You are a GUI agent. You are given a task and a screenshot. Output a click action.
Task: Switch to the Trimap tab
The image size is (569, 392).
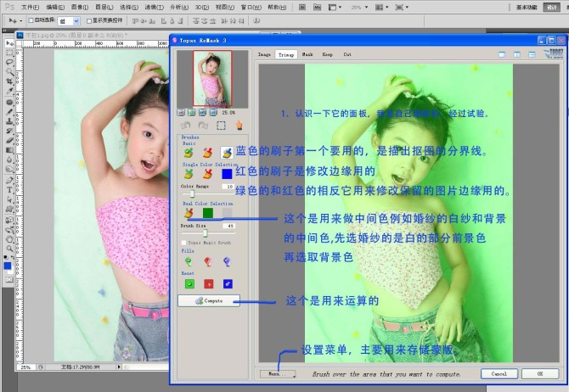[x=286, y=54]
